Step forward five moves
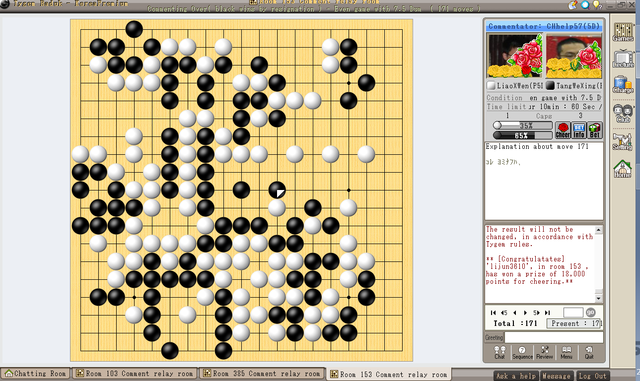The height and width of the screenshot is (381, 640). 536,312
